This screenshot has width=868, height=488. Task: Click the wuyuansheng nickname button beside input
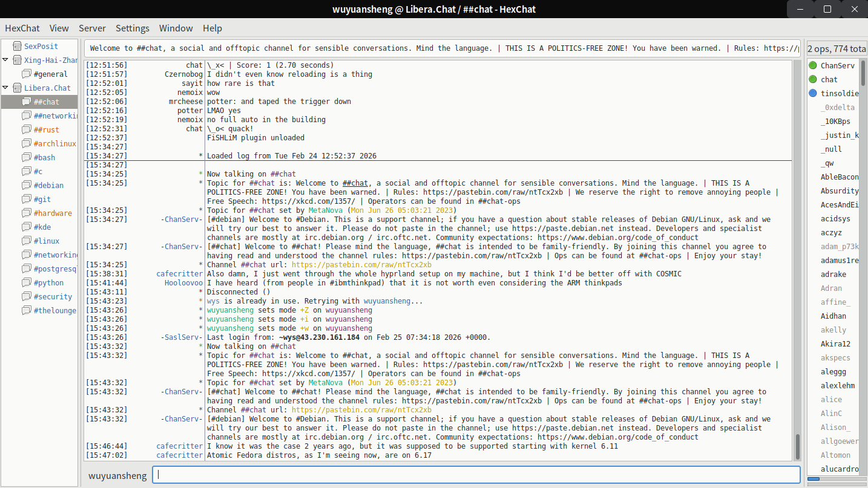tap(117, 475)
